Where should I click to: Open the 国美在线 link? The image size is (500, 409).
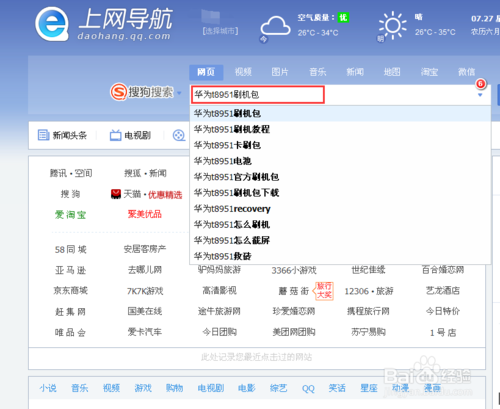(x=145, y=311)
